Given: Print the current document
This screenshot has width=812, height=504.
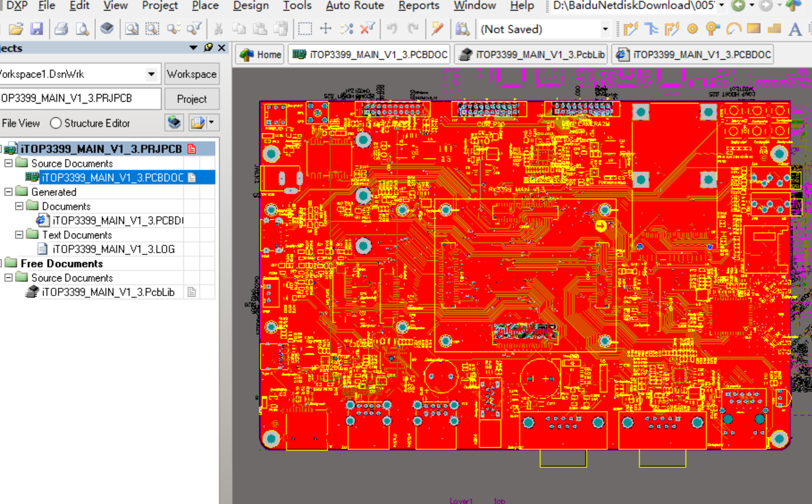Looking at the screenshot, I should (x=61, y=29).
